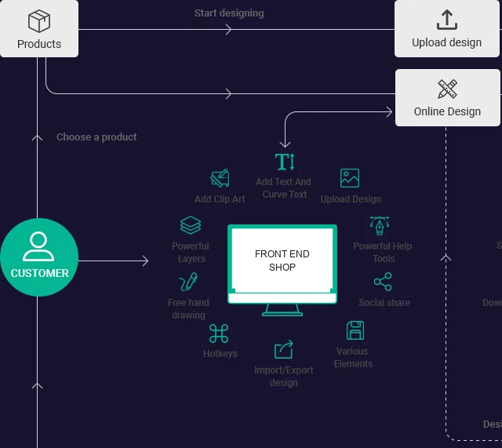Click the 'Add Text And Curve Text' label

tap(284, 188)
